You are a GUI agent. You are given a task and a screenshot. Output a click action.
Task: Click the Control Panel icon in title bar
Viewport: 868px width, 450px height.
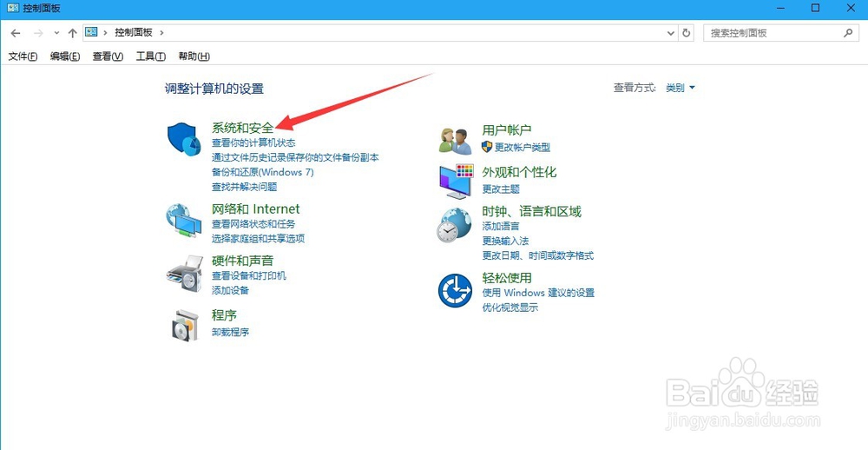point(13,8)
